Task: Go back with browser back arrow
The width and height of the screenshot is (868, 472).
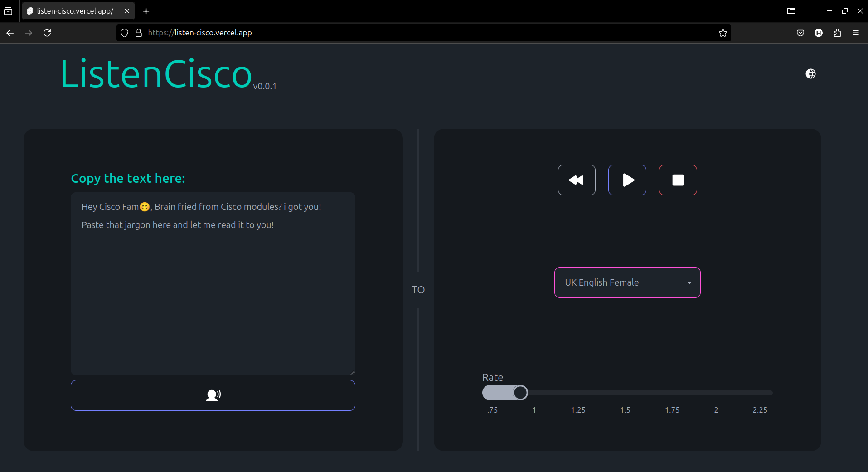Action: click(10, 33)
